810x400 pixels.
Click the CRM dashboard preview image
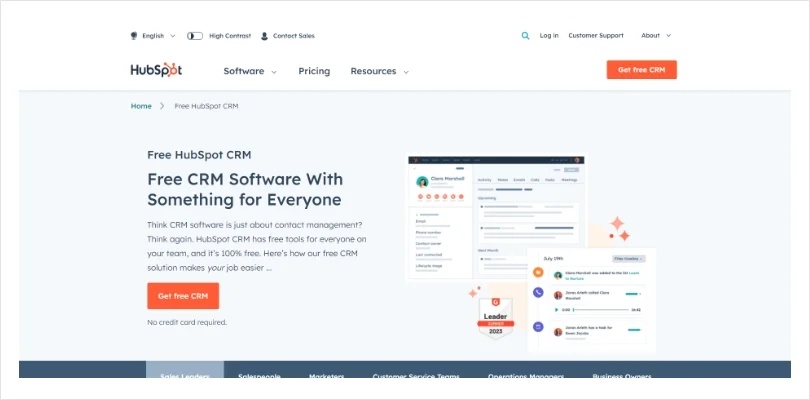496,218
